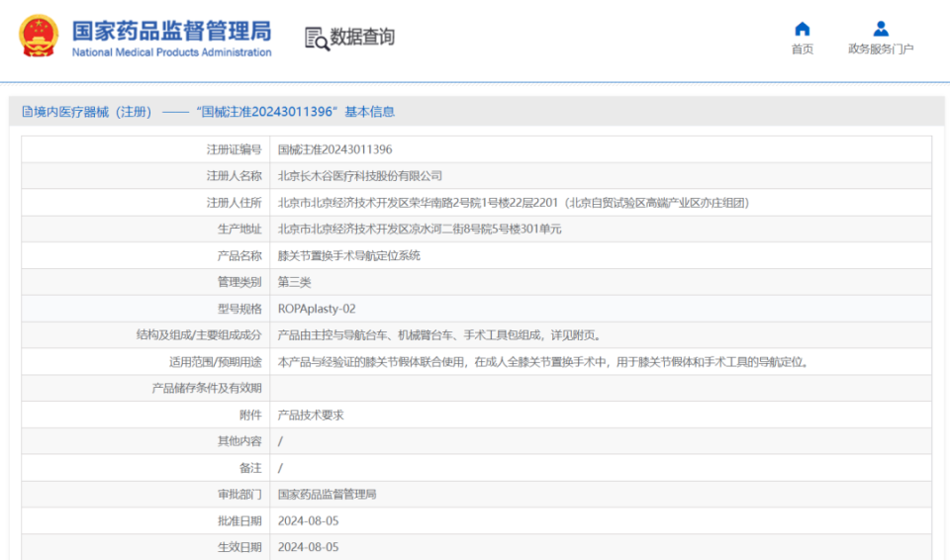Image resolution: width=950 pixels, height=560 pixels.
Task: Click the 适用范围/预期用途 description text
Action: click(542, 362)
